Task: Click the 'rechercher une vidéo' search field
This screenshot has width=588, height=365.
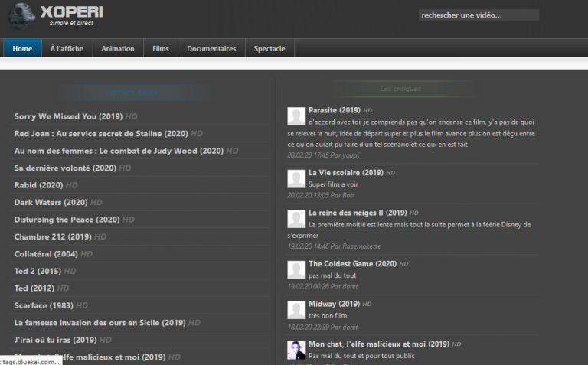Action: pos(479,15)
